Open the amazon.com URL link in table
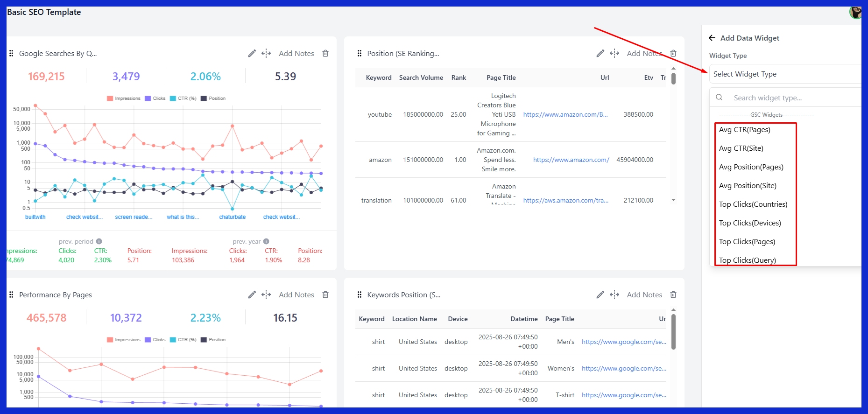This screenshot has height=414, width=868. (x=571, y=160)
